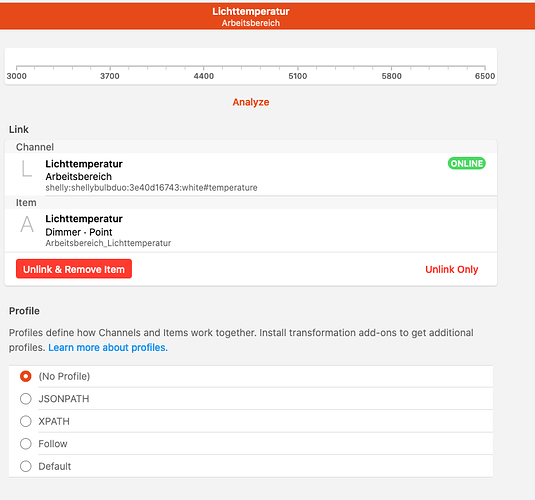Open Learn more about profiles link
This screenshot has width=535, height=500.
pyautogui.click(x=108, y=347)
